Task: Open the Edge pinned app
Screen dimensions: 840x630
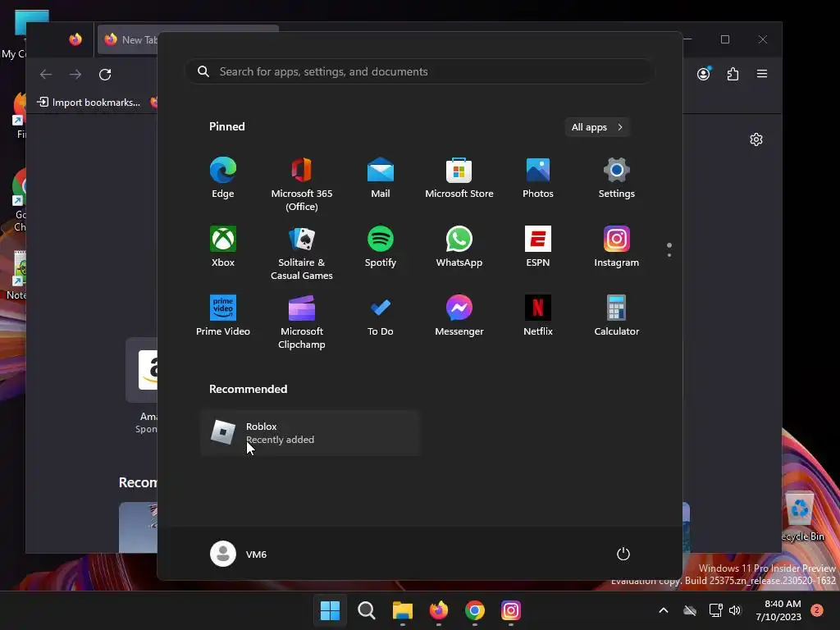Action: click(223, 178)
